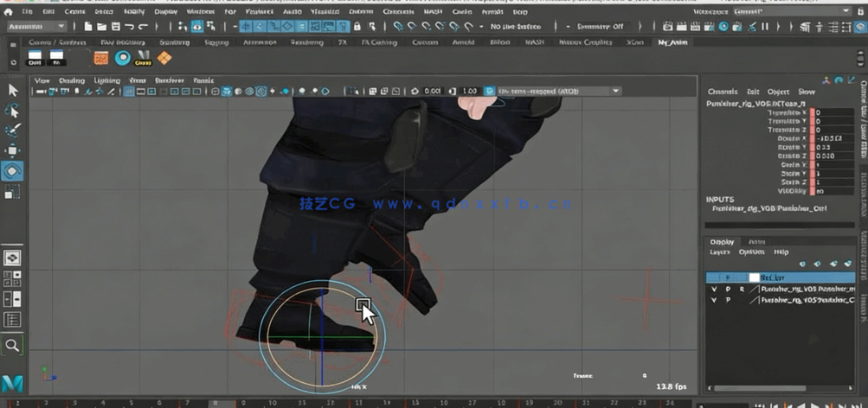The height and width of the screenshot is (408, 868).
Task: Click the Options menu in layer editor
Action: coord(751,252)
